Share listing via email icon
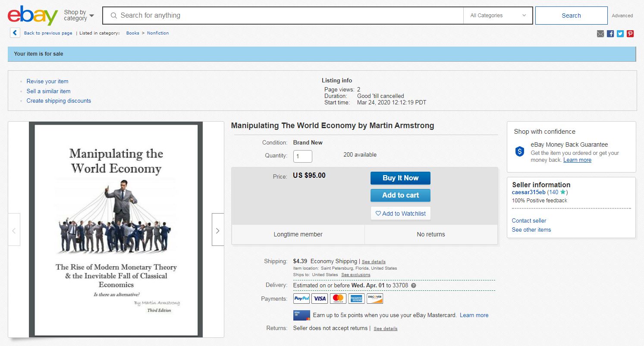The width and height of the screenshot is (644, 346). click(x=600, y=34)
